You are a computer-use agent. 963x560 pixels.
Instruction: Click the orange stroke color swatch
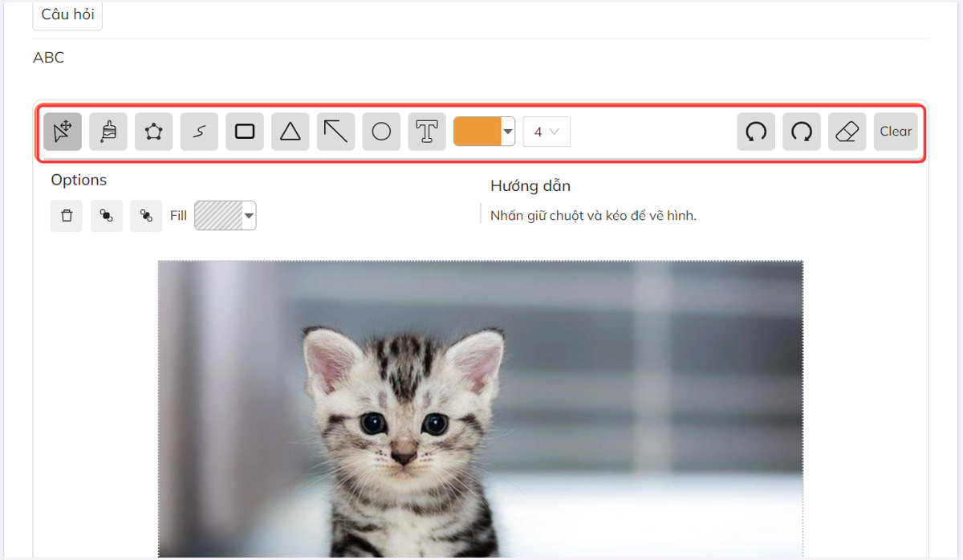click(477, 132)
